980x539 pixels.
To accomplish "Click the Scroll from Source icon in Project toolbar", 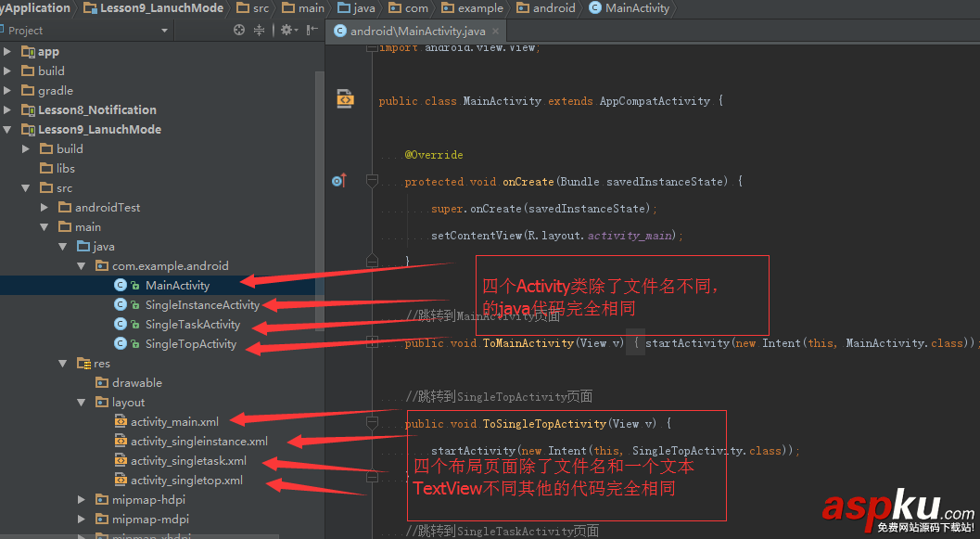I will click(x=239, y=31).
